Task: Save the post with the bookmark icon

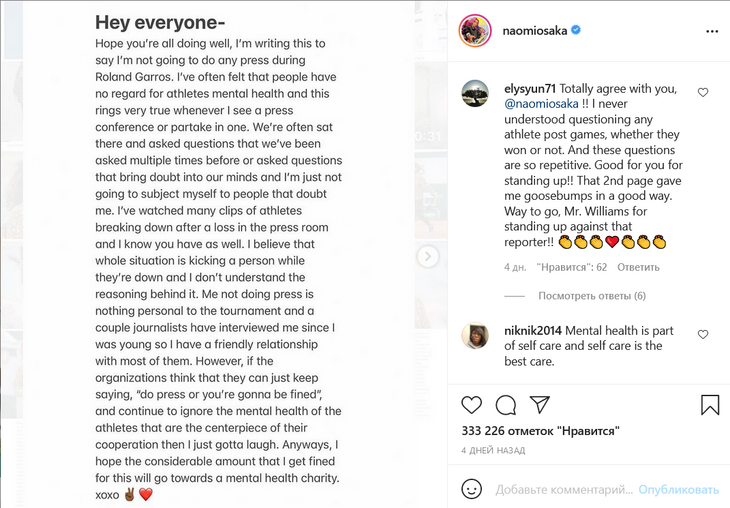Action: 709,405
